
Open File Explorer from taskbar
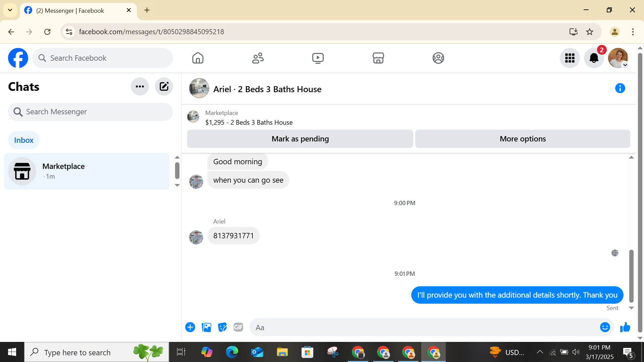coord(282,352)
